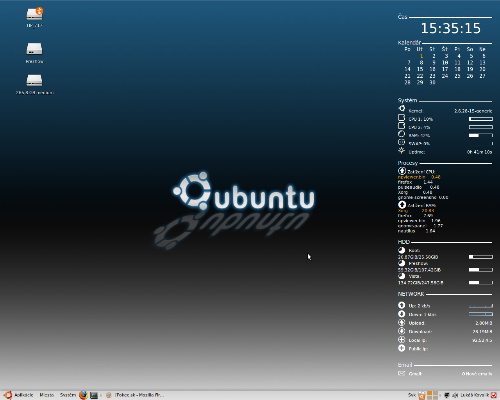Screen dimensions: 500x400
Task: Click the user name in the panel
Action: coord(475,395)
